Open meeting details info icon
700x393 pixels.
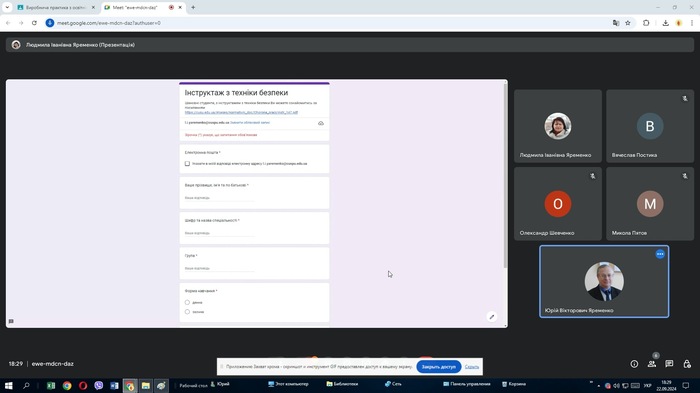pos(634,364)
